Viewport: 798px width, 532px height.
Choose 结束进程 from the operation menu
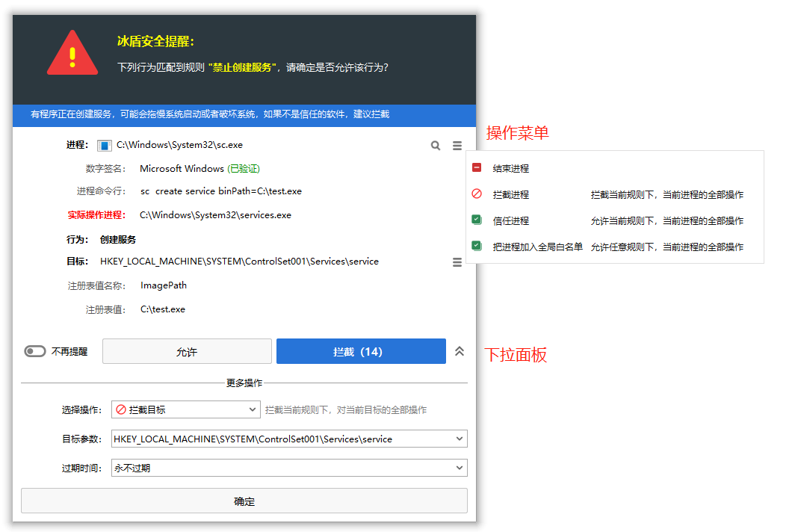511,169
